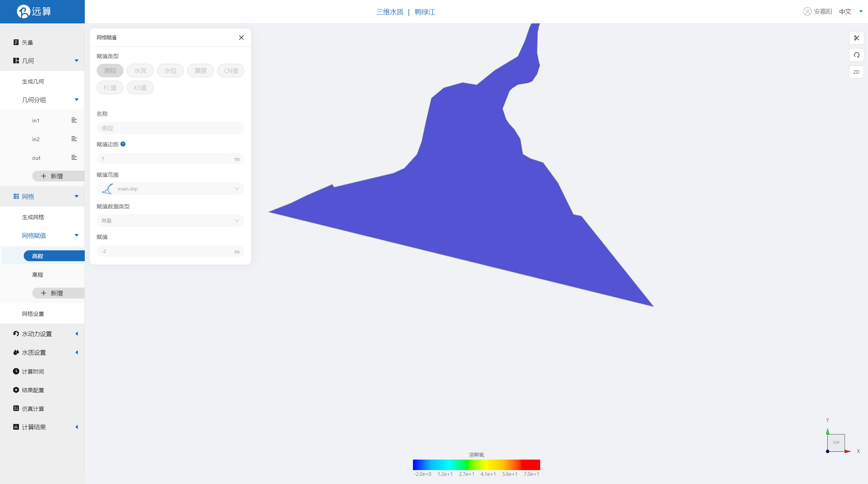Screen dimensions: 868x484
Task: Click the 赋值边距 help icon
Action: 123,144
